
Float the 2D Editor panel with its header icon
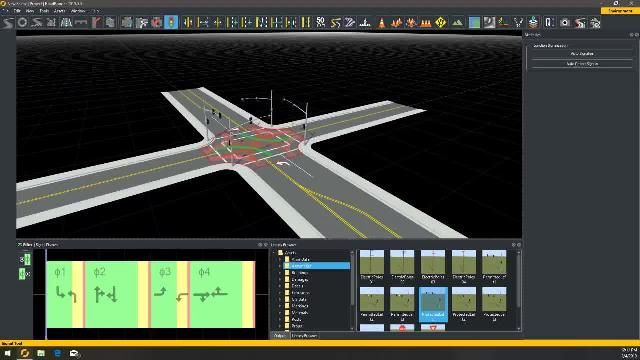click(x=260, y=245)
